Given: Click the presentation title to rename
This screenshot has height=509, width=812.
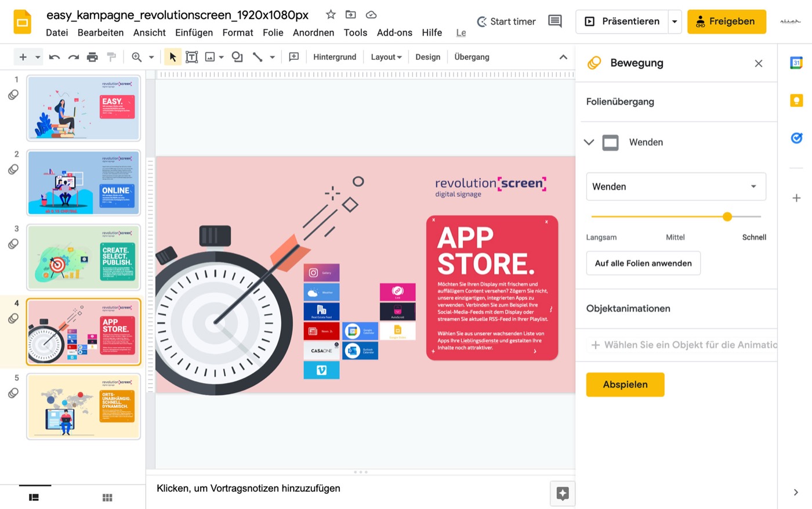Looking at the screenshot, I should [x=177, y=15].
